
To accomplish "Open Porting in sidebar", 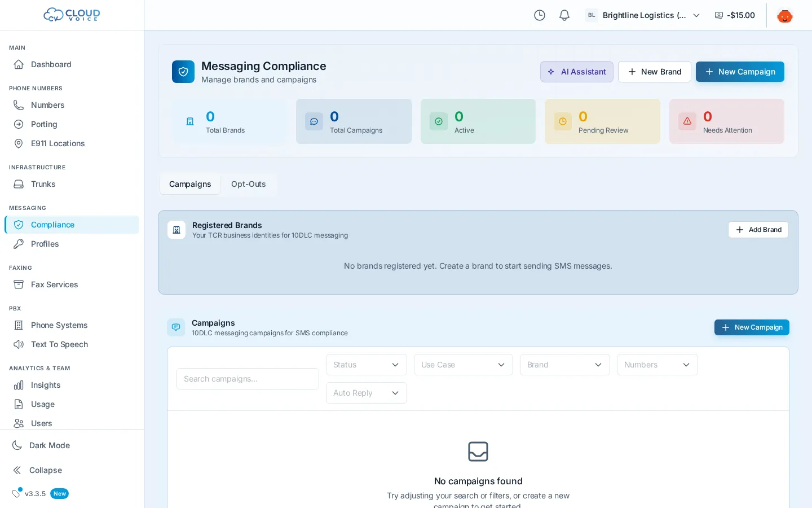I will (x=72, y=124).
